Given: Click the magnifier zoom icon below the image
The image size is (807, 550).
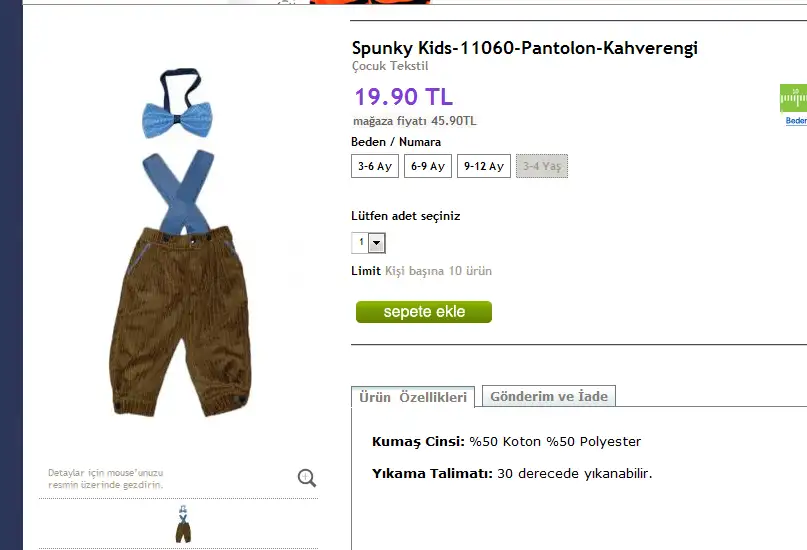Looking at the screenshot, I should tap(307, 478).
